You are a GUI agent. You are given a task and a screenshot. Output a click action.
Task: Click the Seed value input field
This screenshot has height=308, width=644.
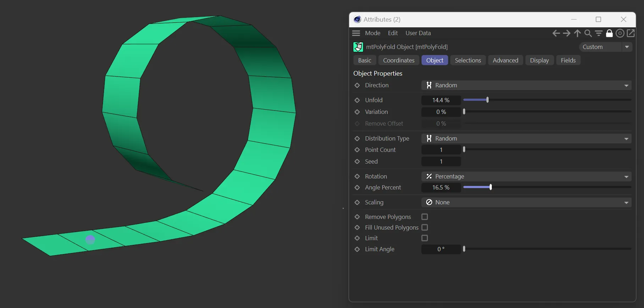pos(441,161)
